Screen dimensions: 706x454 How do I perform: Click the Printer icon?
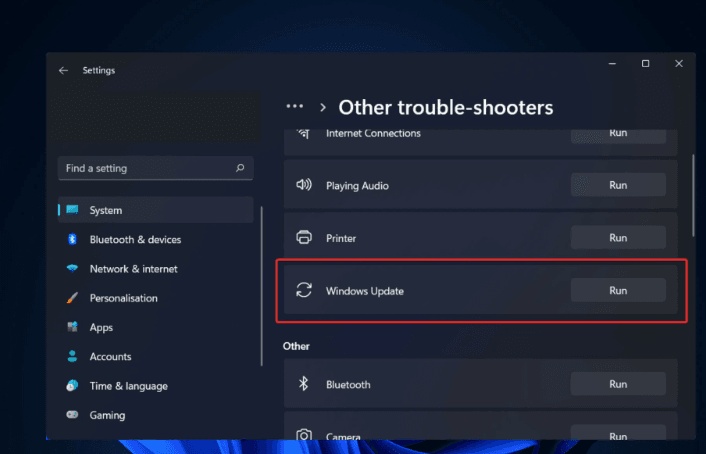point(303,237)
